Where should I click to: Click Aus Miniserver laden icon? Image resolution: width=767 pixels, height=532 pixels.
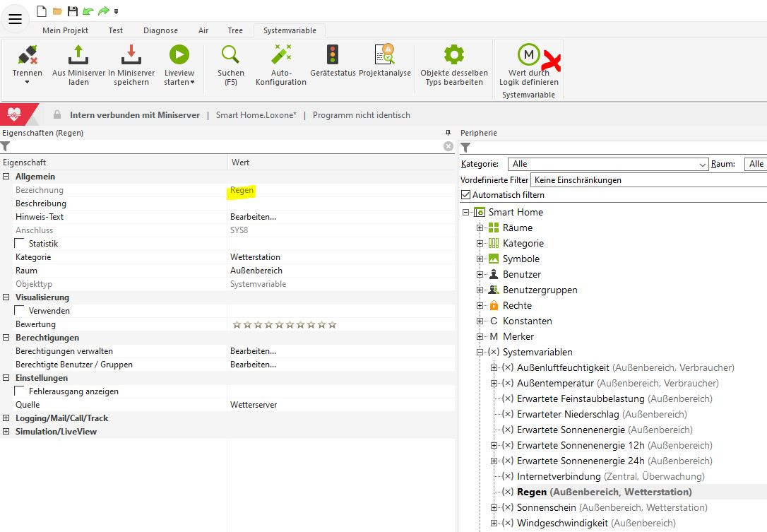78,55
